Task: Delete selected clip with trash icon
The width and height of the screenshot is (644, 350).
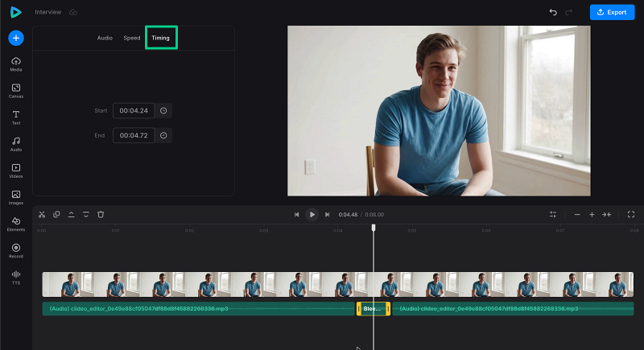Action: pos(101,215)
